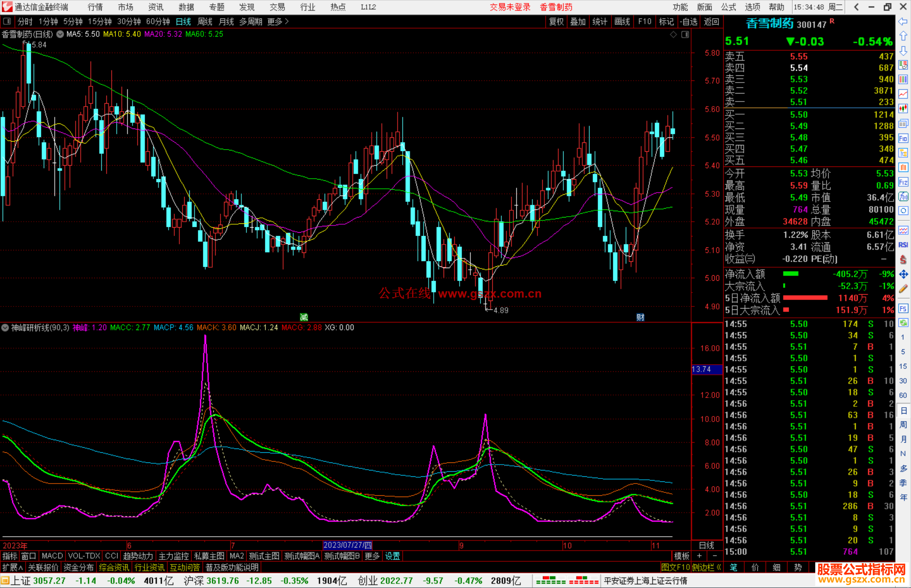Screen dimensions: 911x588
Task: Select the 60分钟 period
Action: click(x=158, y=21)
